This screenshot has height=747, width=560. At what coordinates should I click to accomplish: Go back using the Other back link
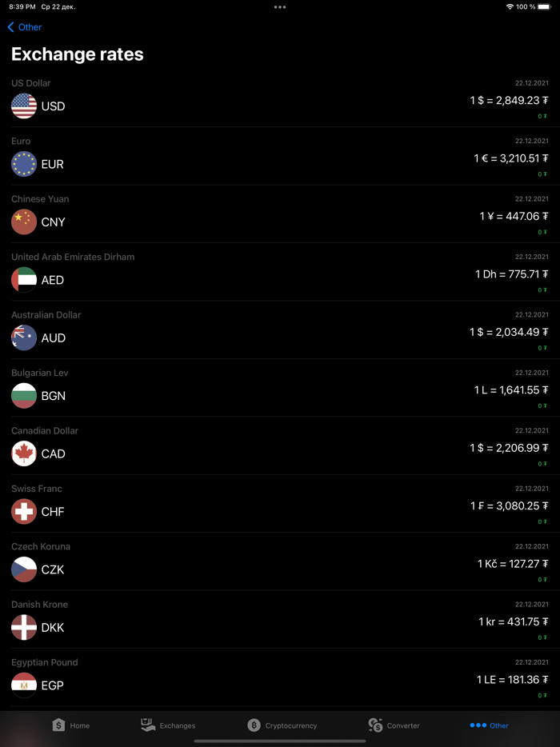tap(24, 26)
